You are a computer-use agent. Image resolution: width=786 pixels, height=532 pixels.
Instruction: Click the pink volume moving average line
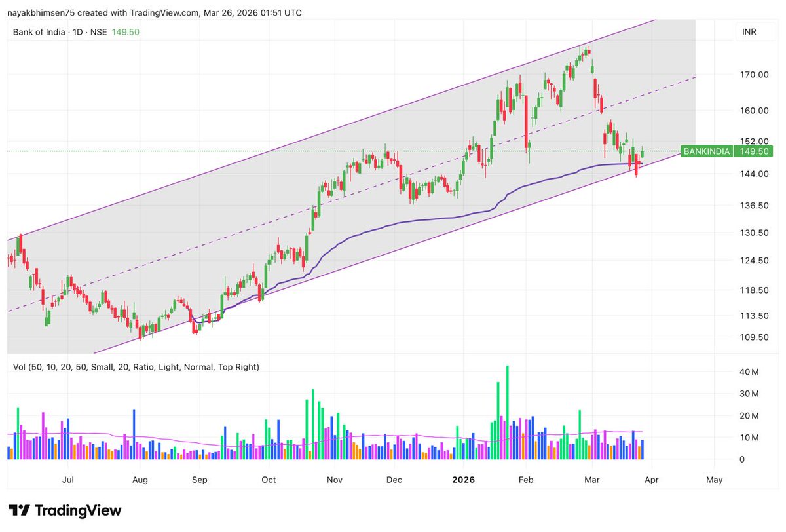(393, 435)
